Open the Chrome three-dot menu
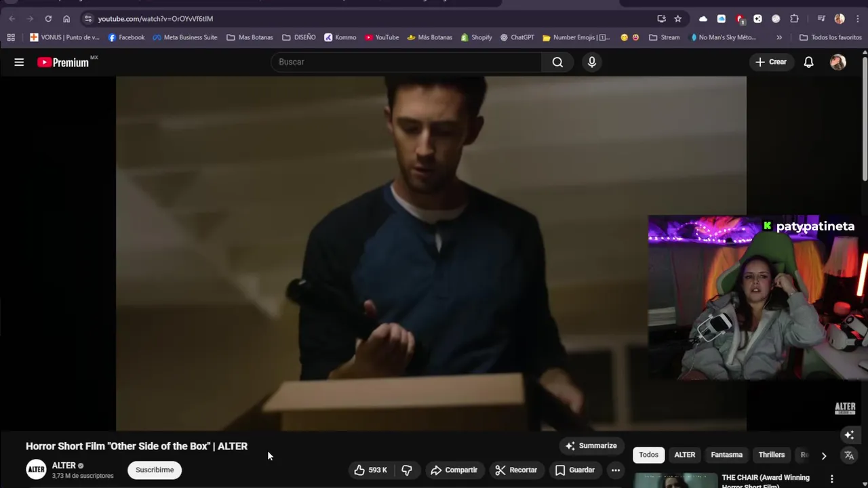 (857, 18)
